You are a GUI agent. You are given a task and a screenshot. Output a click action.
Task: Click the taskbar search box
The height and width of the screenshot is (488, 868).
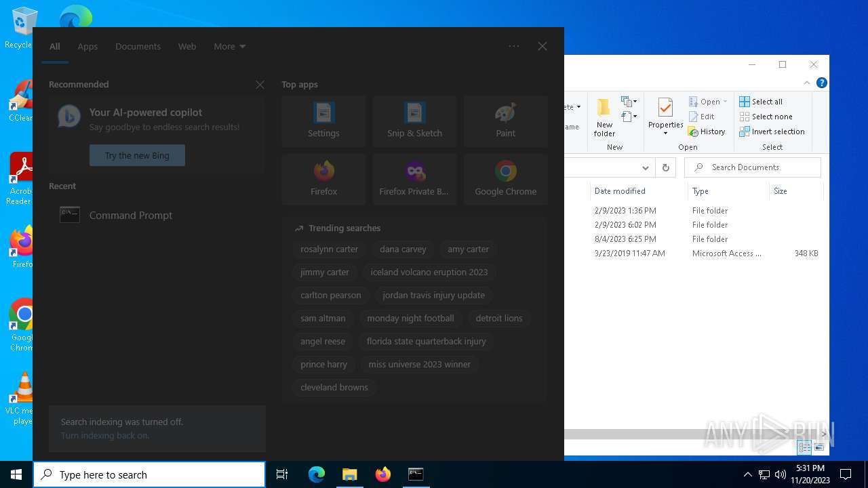[x=149, y=474]
